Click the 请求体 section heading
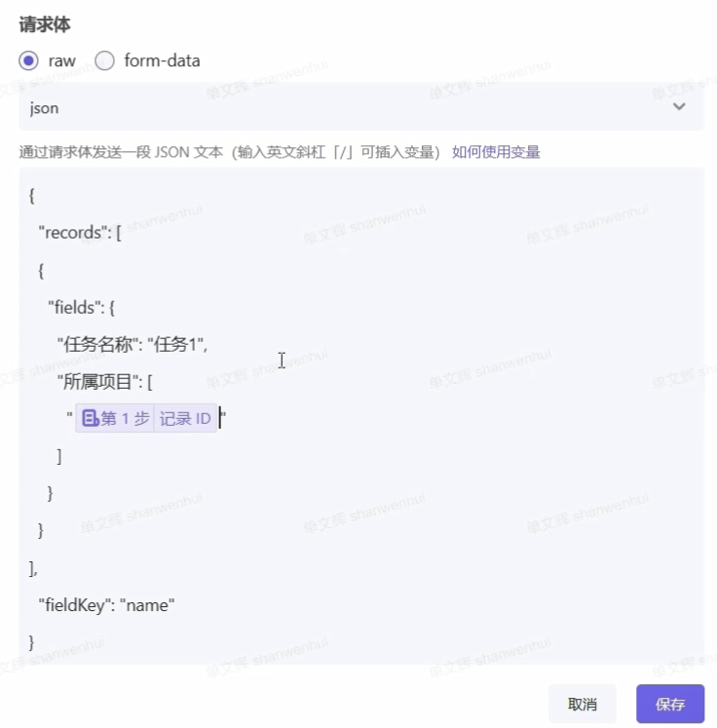 click(x=45, y=24)
